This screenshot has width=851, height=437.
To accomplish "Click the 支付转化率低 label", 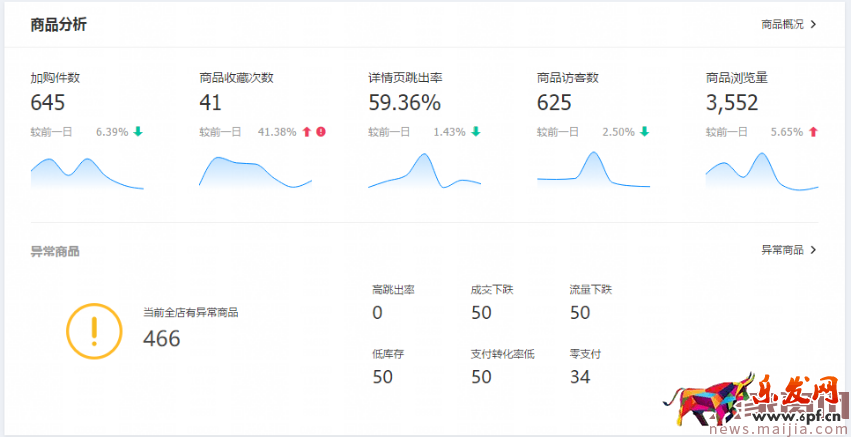I will point(503,354).
